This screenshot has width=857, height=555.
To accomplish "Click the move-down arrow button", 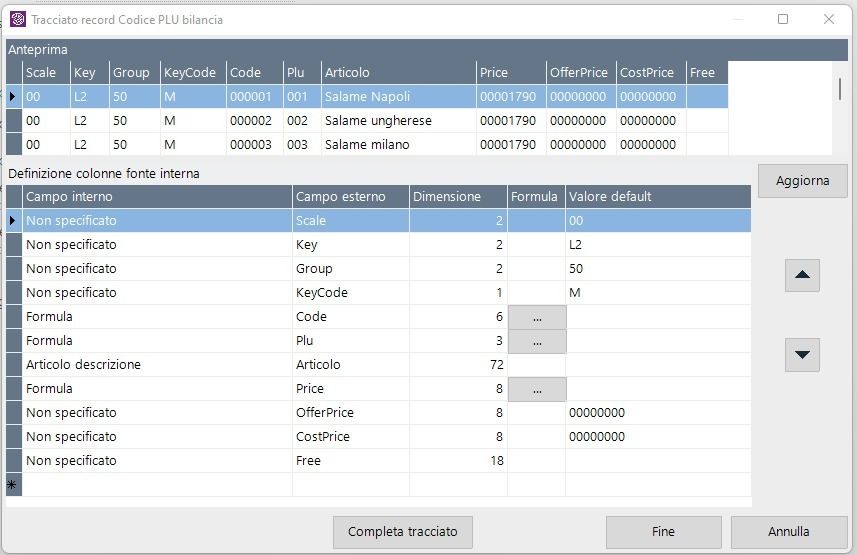I will [x=802, y=355].
